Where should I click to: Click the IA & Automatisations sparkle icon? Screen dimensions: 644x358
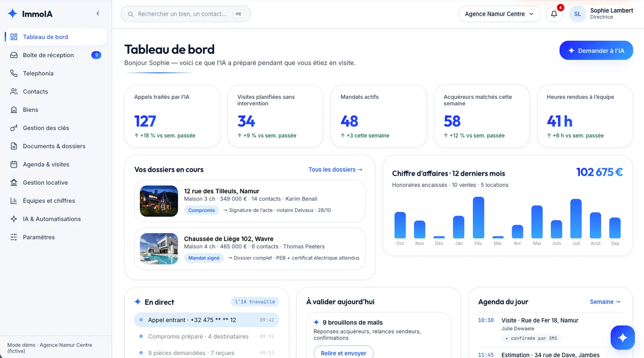click(14, 219)
